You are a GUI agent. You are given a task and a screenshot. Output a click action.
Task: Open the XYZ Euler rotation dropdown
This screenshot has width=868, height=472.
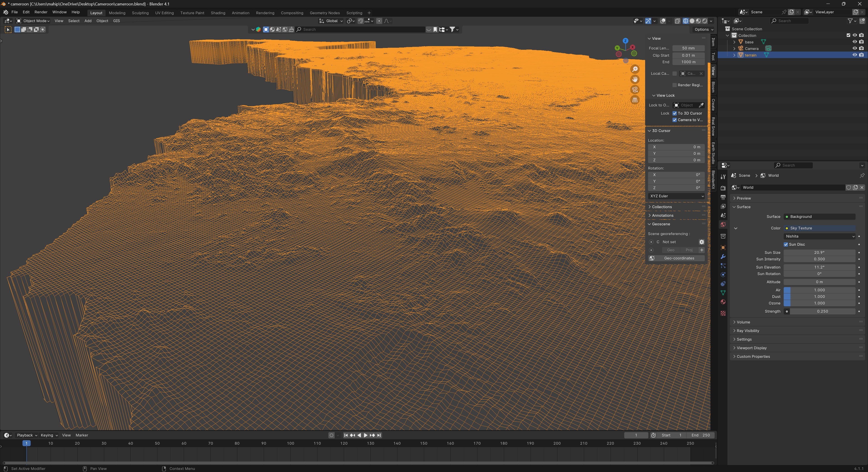click(676, 196)
